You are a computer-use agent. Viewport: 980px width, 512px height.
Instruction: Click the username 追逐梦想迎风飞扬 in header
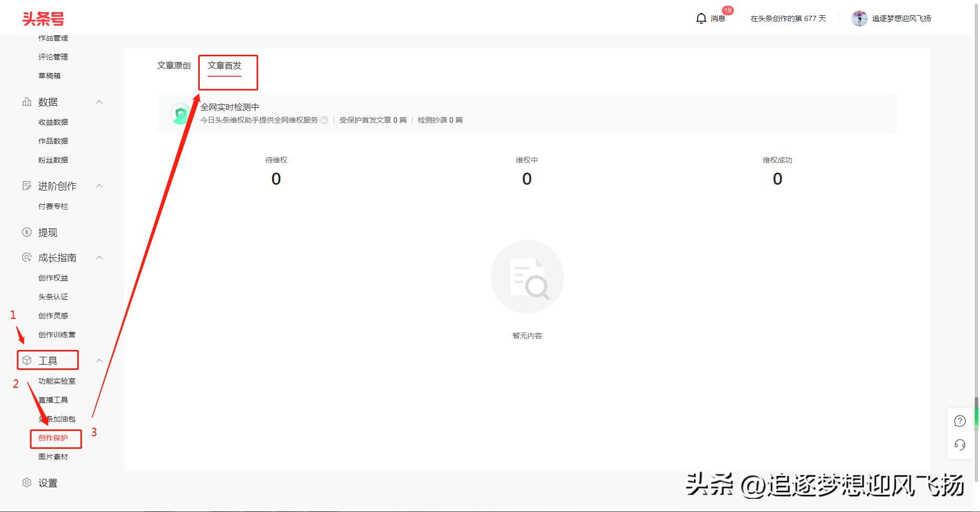pyautogui.click(x=901, y=18)
